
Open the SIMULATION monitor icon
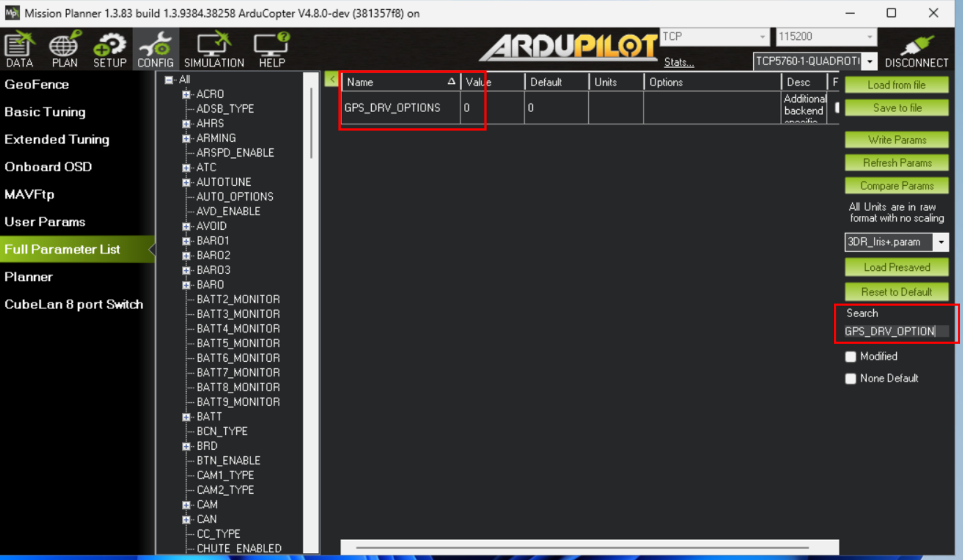point(214,49)
